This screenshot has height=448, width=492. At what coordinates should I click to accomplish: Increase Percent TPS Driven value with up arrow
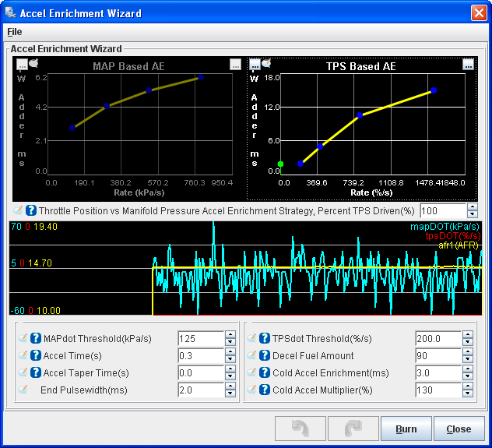(x=472, y=207)
